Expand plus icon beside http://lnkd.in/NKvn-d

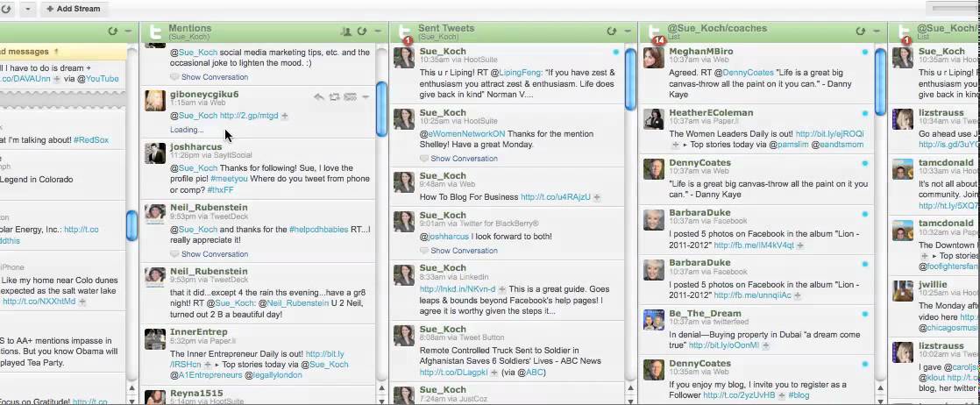click(501, 289)
